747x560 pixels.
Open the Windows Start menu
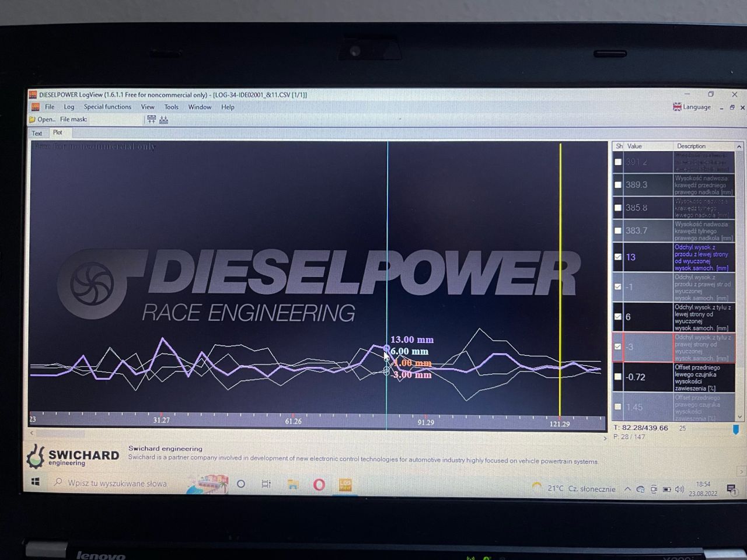pyautogui.click(x=36, y=482)
